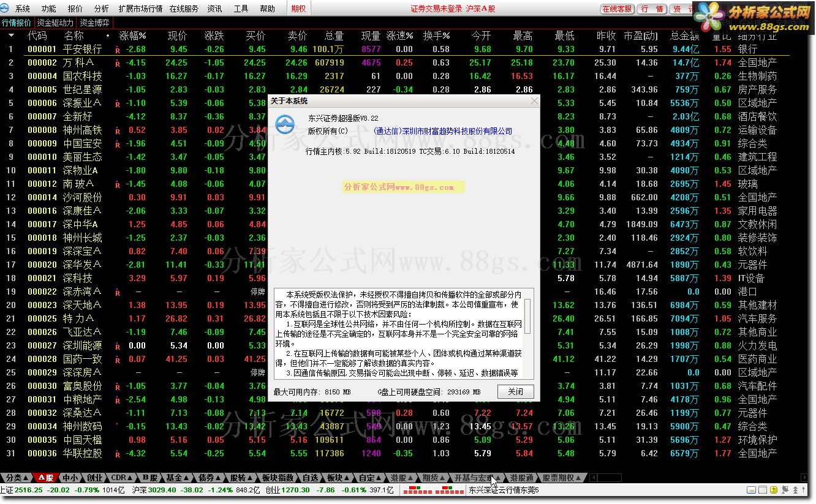Screen dimensions: 816x504
Task: Open the 港股 bottom tab dropdown
Action: 403,478
